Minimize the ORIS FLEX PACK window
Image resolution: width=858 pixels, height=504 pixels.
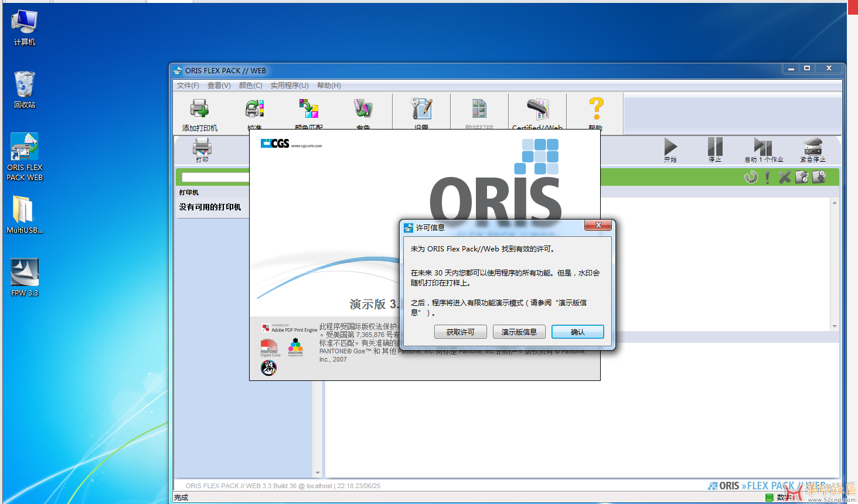coord(791,69)
